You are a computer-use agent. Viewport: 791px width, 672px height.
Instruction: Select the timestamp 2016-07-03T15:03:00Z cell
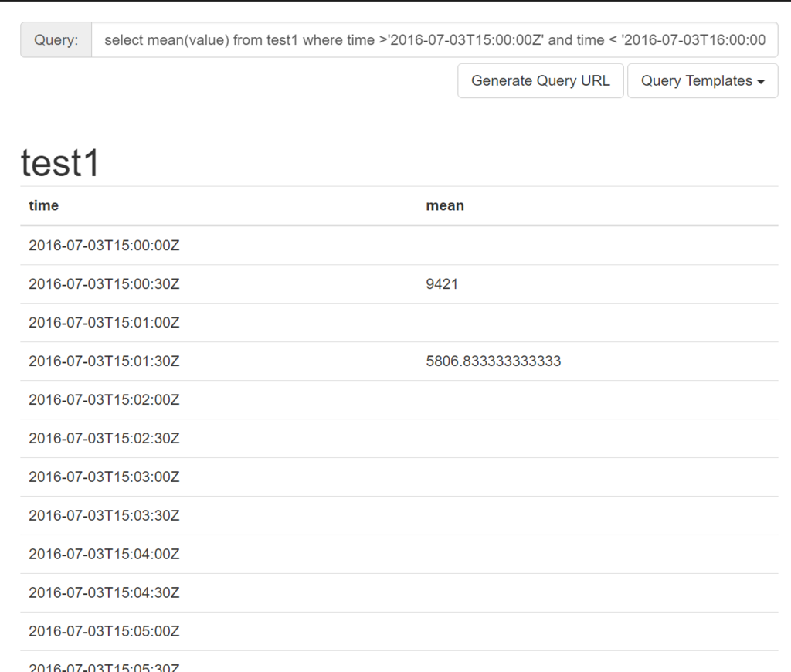coord(104,477)
